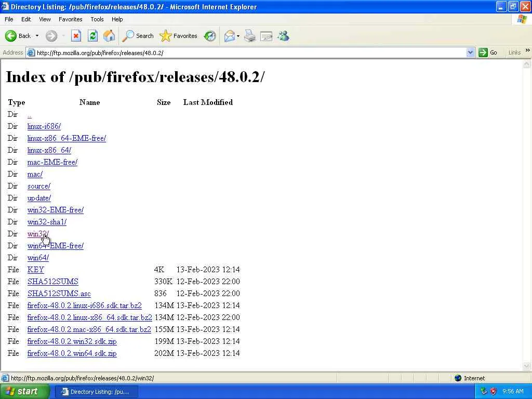Open the Tools menu
Screen dimensions: 532x399
tap(97, 19)
